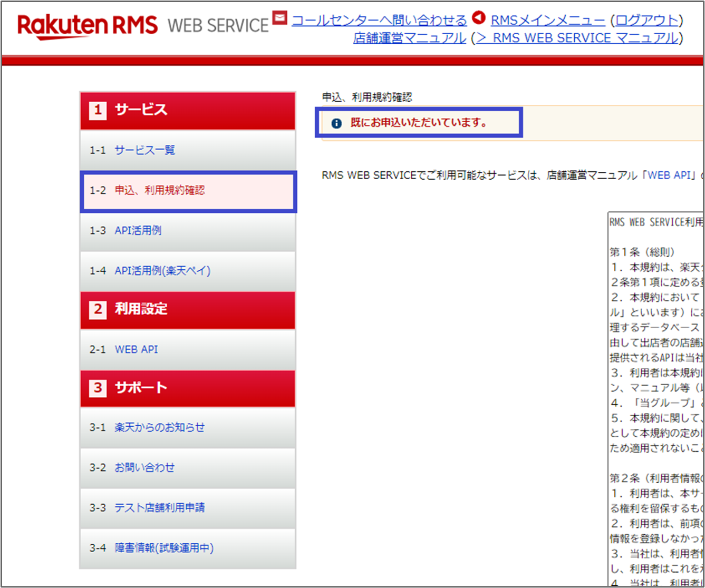Go to RMSメインメニュー link
The height and width of the screenshot is (588, 705).
pyautogui.click(x=548, y=21)
